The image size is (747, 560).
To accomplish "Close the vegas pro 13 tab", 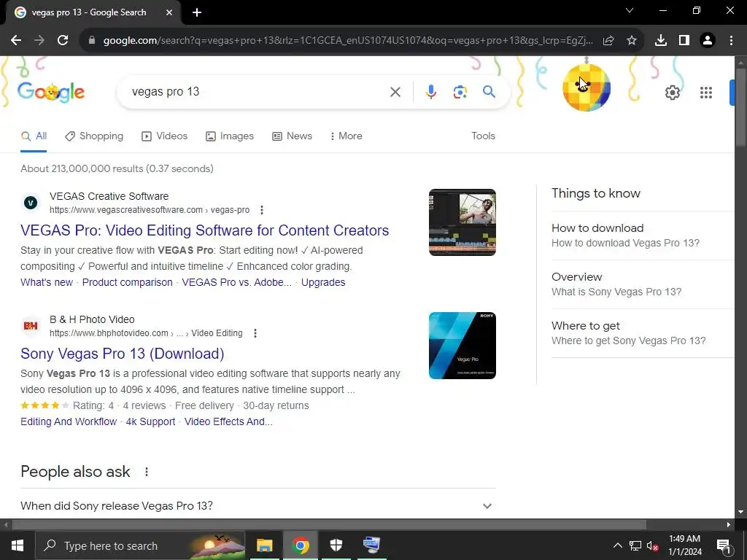I will click(169, 12).
